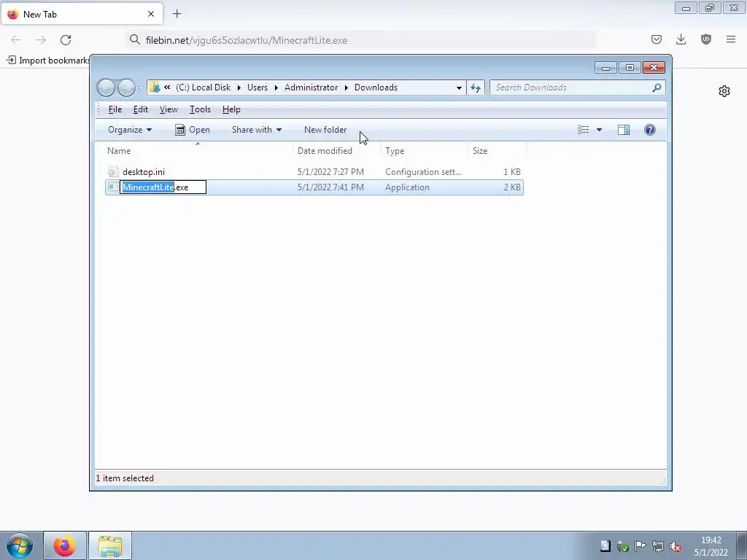The width and height of the screenshot is (747, 560).
Task: Click the folder icon in the address bar
Action: (155, 87)
